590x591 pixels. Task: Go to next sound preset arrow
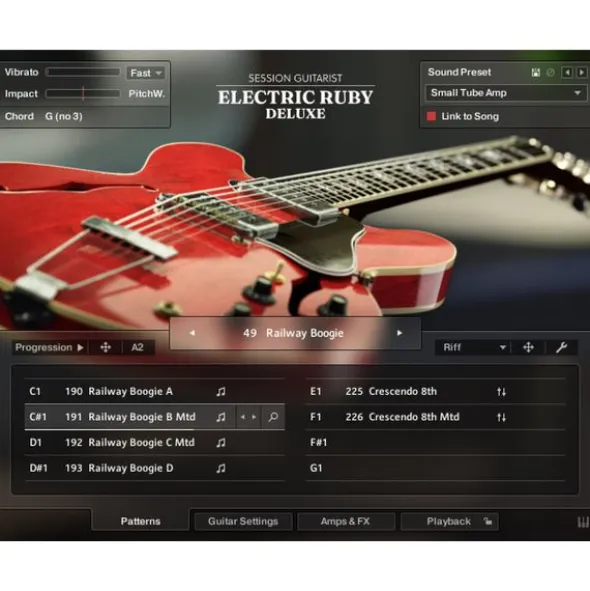[x=581, y=72]
